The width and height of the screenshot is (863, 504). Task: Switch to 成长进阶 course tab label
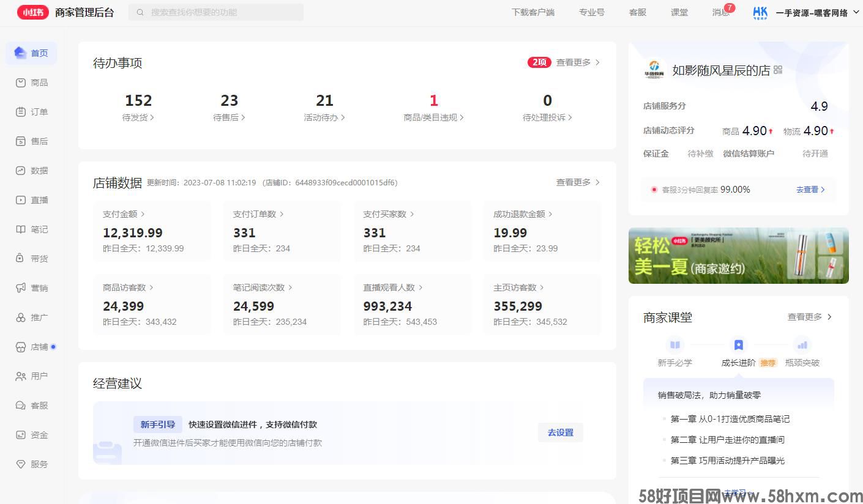click(739, 363)
